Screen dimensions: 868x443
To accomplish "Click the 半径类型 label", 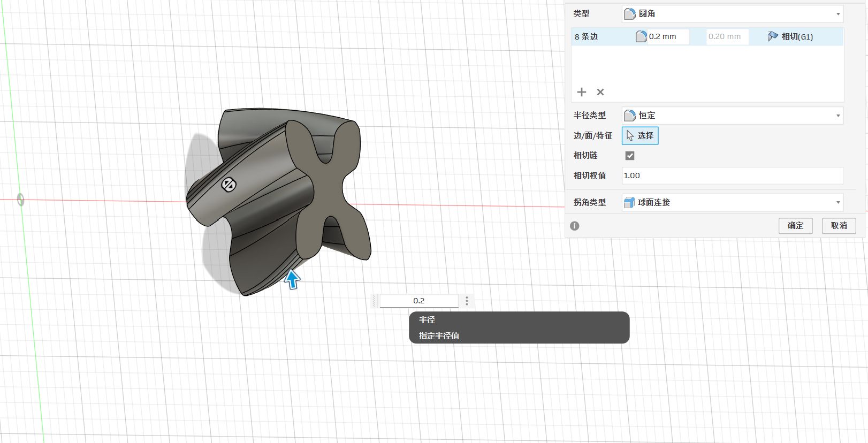I will point(590,116).
